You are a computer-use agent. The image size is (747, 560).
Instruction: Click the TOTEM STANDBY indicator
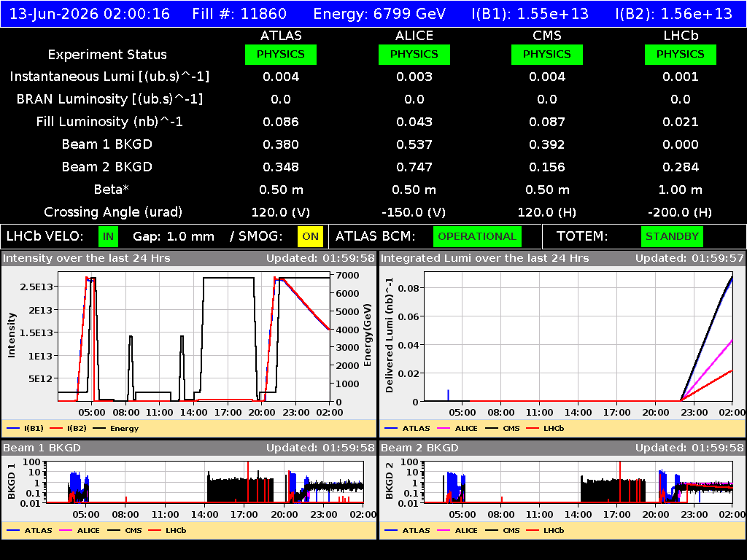pos(672,237)
